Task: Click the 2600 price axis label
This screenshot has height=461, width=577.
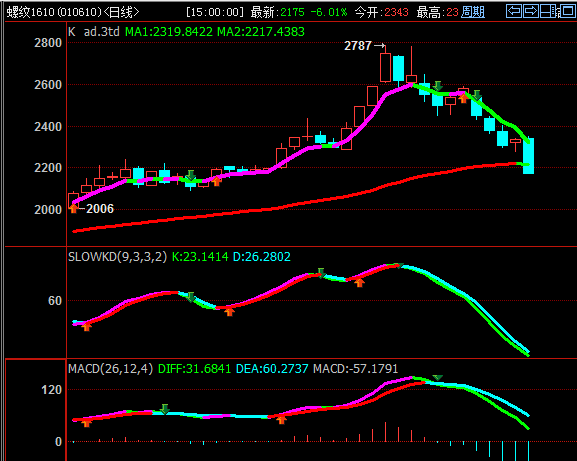Action: [48, 85]
